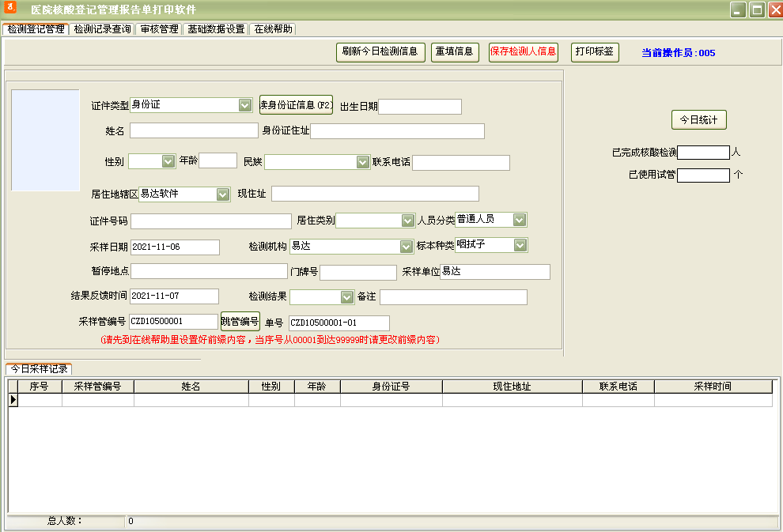Click 保存检测人信息 button

coord(524,52)
